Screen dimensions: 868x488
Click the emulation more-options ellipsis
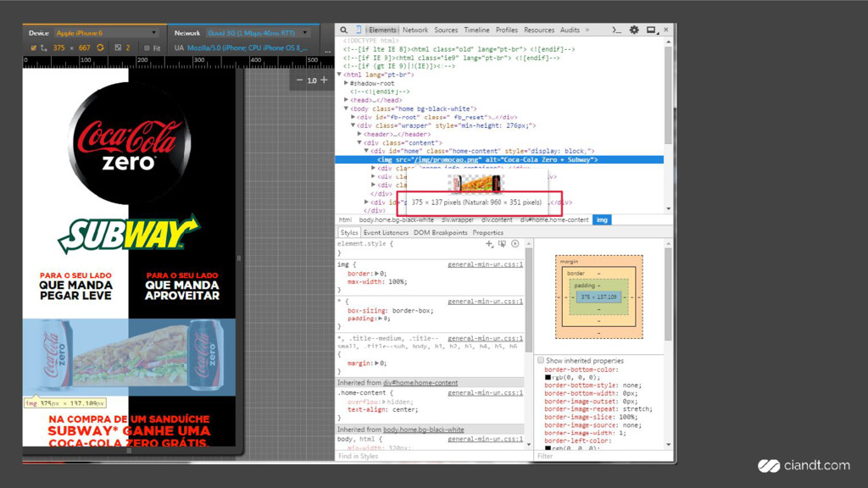pos(328,50)
